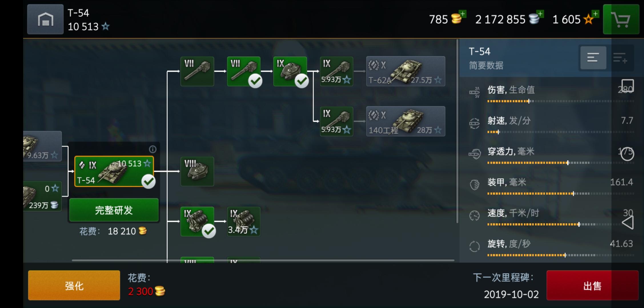Click the horizontal tech tree scrollbar
Screen dimensions: 644x308
(x=263, y=260)
